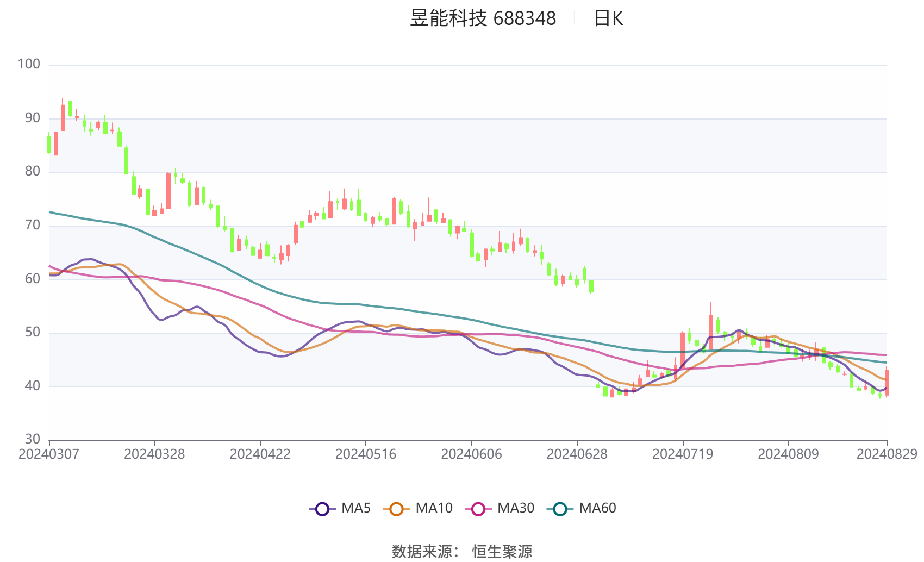Click the MA10 legend label text
The height and width of the screenshot is (562, 924).
[x=434, y=508]
